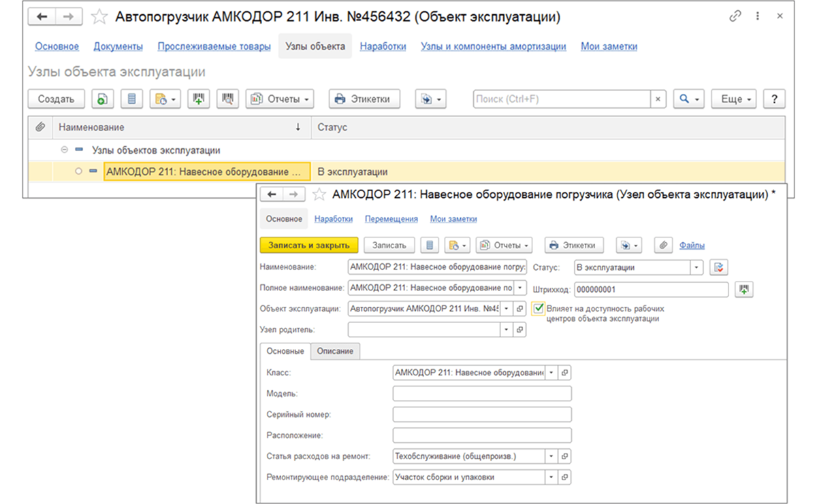The image size is (817, 504).
Task: Open the Перемещения link in the node window
Action: click(391, 219)
